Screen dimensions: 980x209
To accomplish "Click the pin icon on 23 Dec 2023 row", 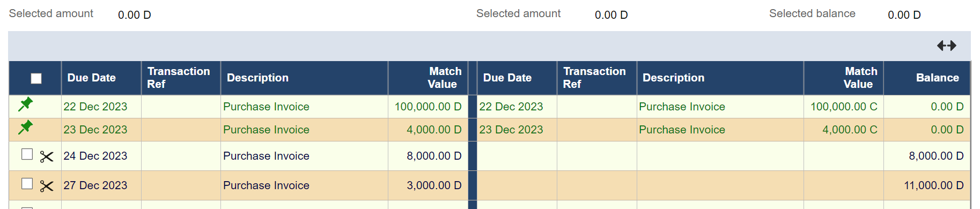I will pyautogui.click(x=25, y=128).
